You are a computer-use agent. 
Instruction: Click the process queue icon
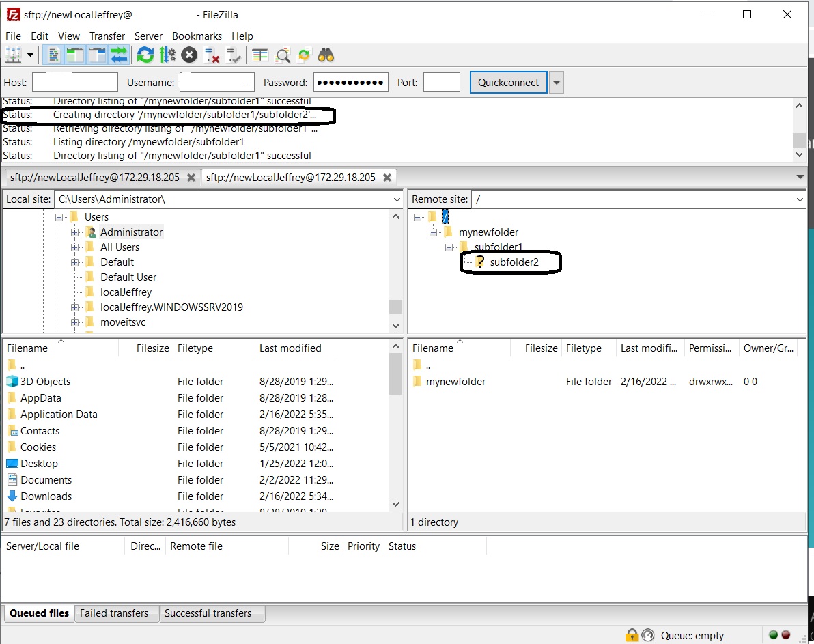point(168,55)
